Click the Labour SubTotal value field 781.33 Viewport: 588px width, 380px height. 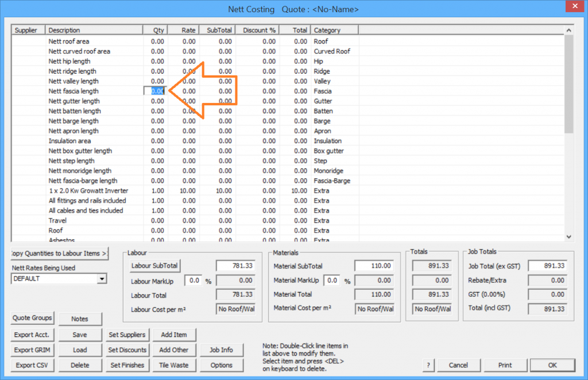coord(235,266)
